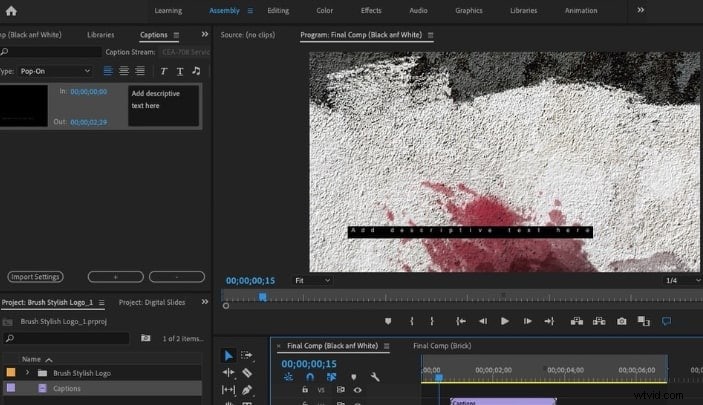The width and height of the screenshot is (703, 405).
Task: Add a marker in Program monitor
Action: pos(388,321)
